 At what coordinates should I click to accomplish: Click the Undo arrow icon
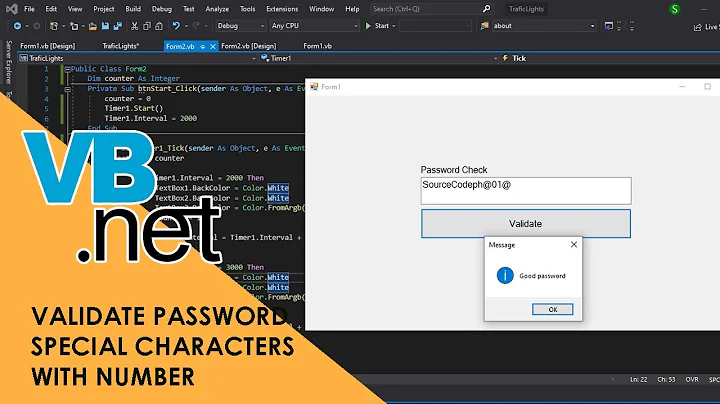(176, 26)
